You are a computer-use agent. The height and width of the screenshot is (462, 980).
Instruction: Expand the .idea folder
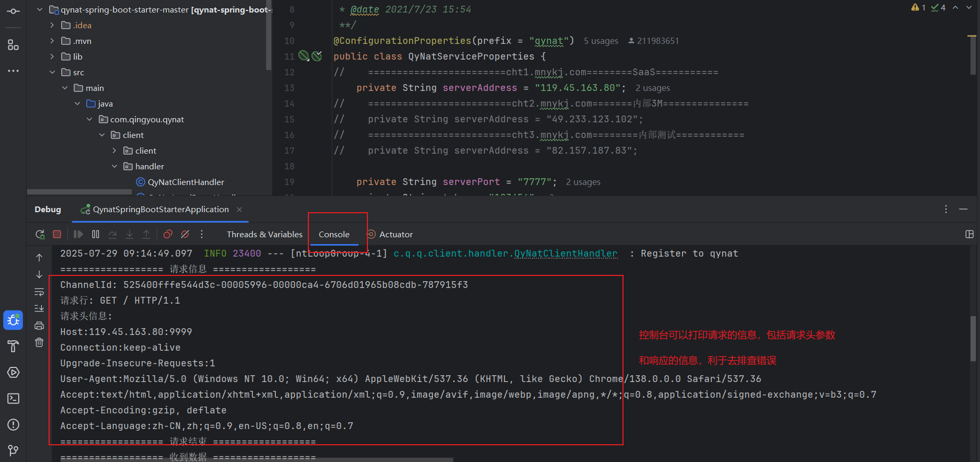[52, 25]
